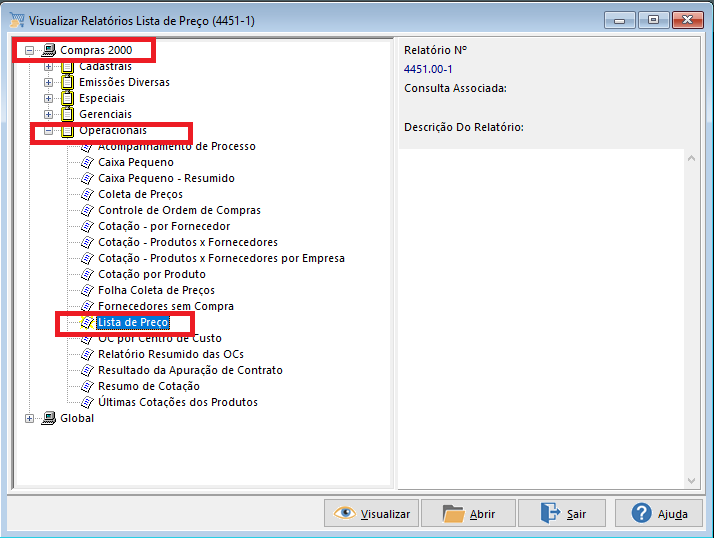This screenshot has height=538, width=714.
Task: Minimize the Visualizar Relatórios window
Action: coord(619,20)
